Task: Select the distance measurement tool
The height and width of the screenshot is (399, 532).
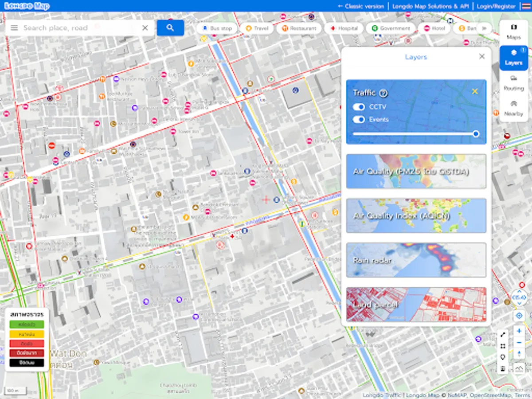Action: pos(503,334)
